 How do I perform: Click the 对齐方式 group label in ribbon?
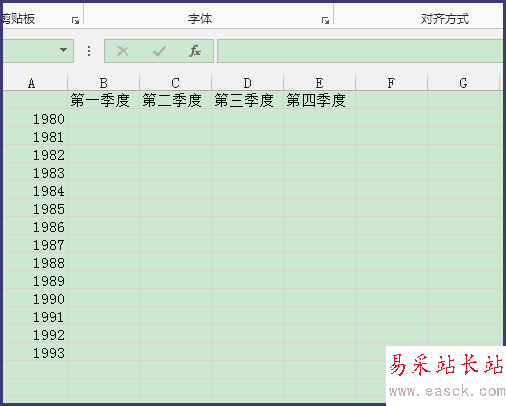445,19
